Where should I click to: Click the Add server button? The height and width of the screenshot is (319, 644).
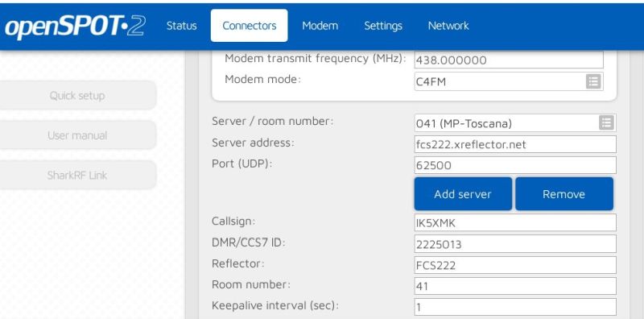point(463,194)
